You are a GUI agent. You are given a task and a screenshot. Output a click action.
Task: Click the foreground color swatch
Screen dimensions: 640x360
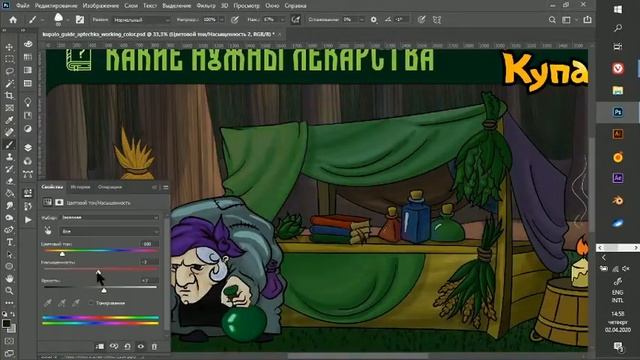coord(6,324)
